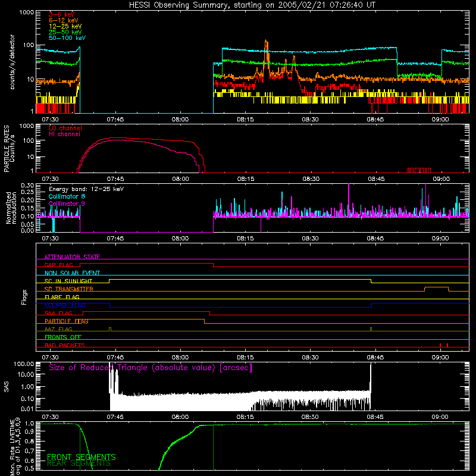Click the '08:15' tick label under the count-rate plot
The height and width of the screenshot is (476, 476).
pos(245,120)
